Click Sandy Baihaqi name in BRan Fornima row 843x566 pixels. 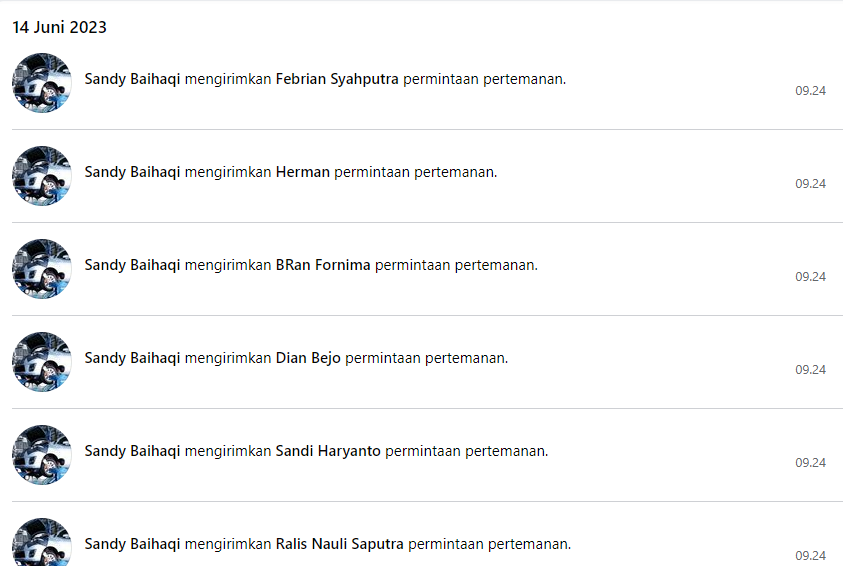click(132, 265)
